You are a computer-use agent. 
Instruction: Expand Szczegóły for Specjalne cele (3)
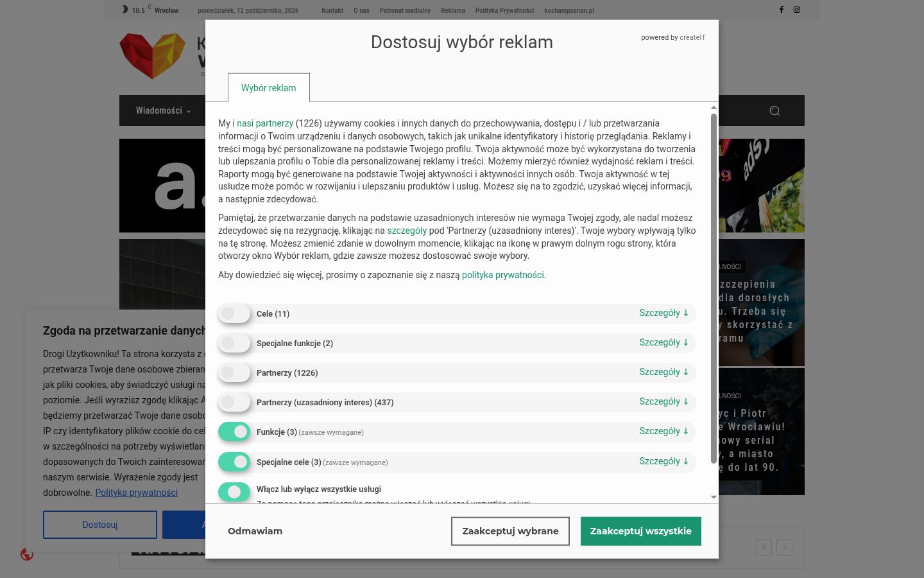tap(663, 461)
